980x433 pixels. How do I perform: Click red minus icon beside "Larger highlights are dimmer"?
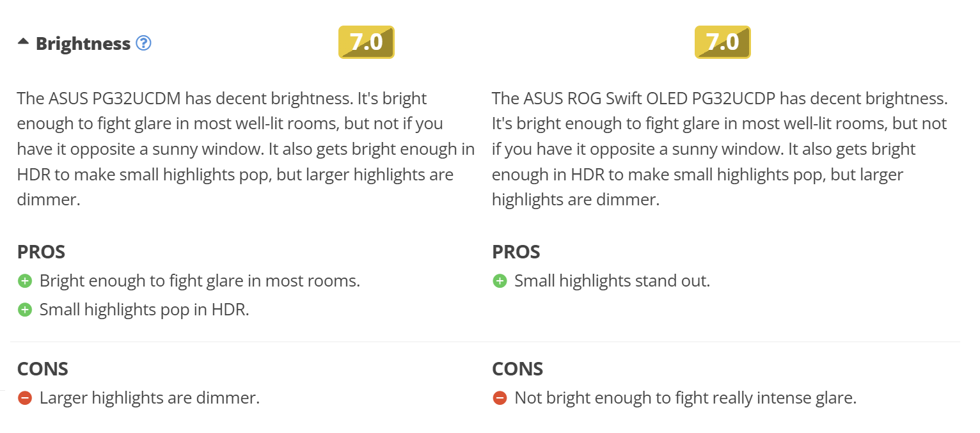[x=25, y=398]
